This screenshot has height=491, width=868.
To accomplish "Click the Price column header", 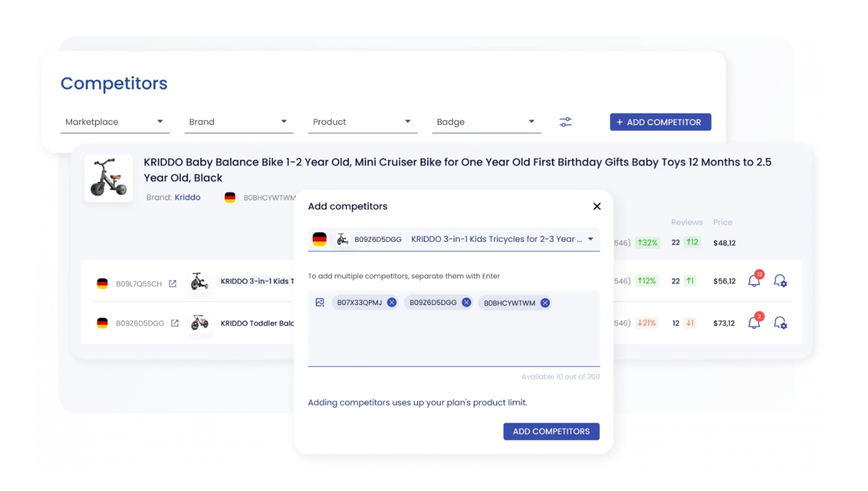I will (x=723, y=222).
